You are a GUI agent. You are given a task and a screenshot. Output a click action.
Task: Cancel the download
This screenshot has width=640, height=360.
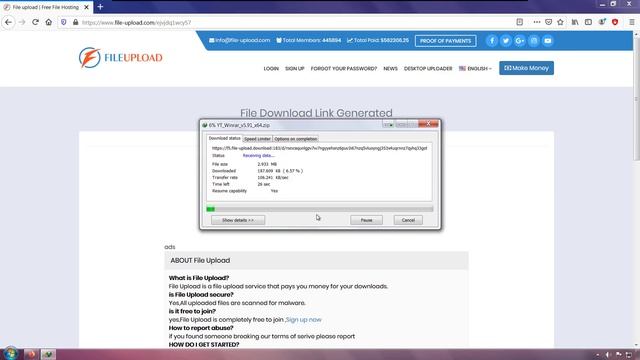pyautogui.click(x=408, y=220)
